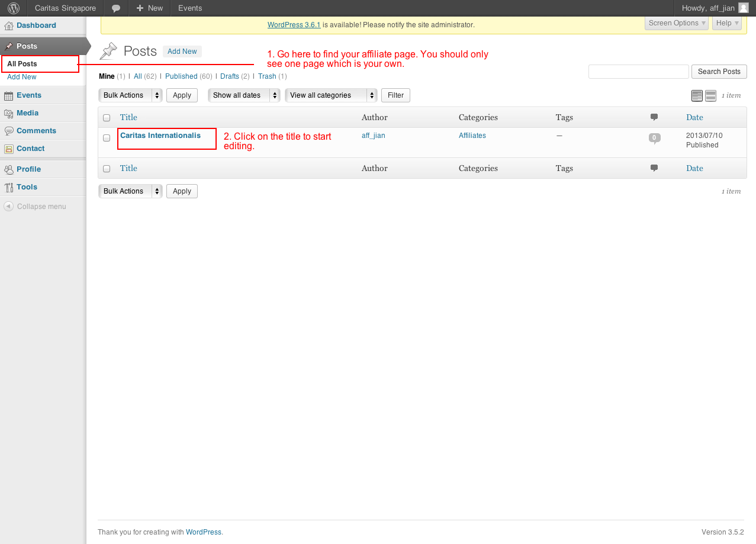Open the WordPress 3.6.1 update link
The width and height of the screenshot is (756, 544).
pyautogui.click(x=294, y=25)
